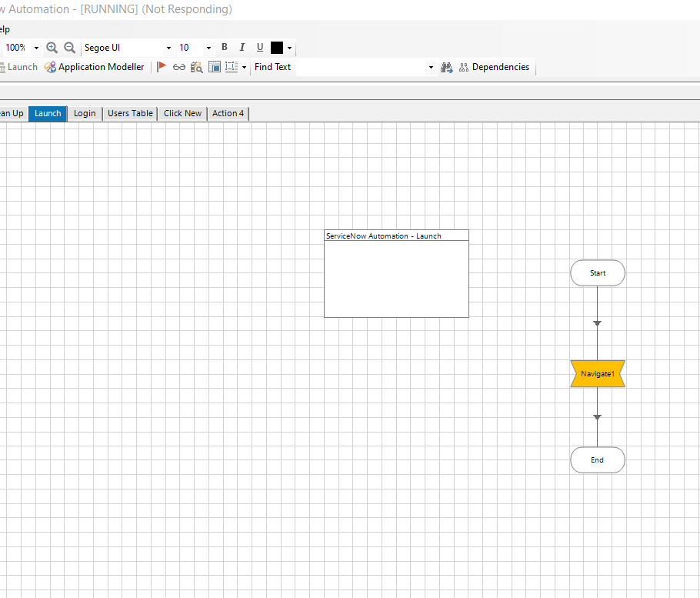Click the element search icon beside glasses
The image size is (700, 598).
[x=197, y=67]
